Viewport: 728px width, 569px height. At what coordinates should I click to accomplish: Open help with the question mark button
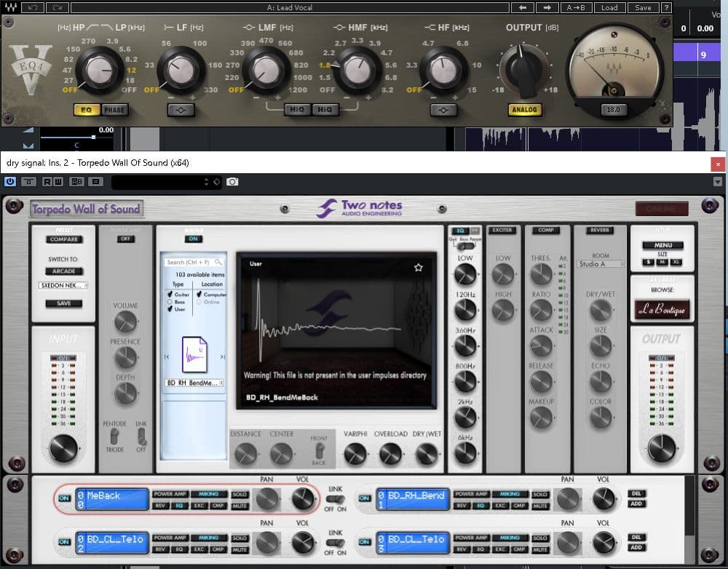click(666, 7)
